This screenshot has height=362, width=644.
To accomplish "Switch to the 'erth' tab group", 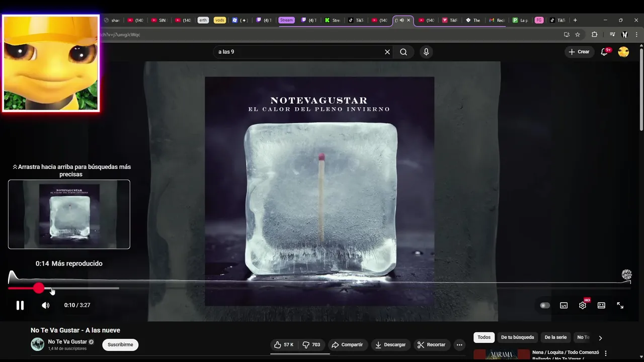I will pyautogui.click(x=203, y=20).
